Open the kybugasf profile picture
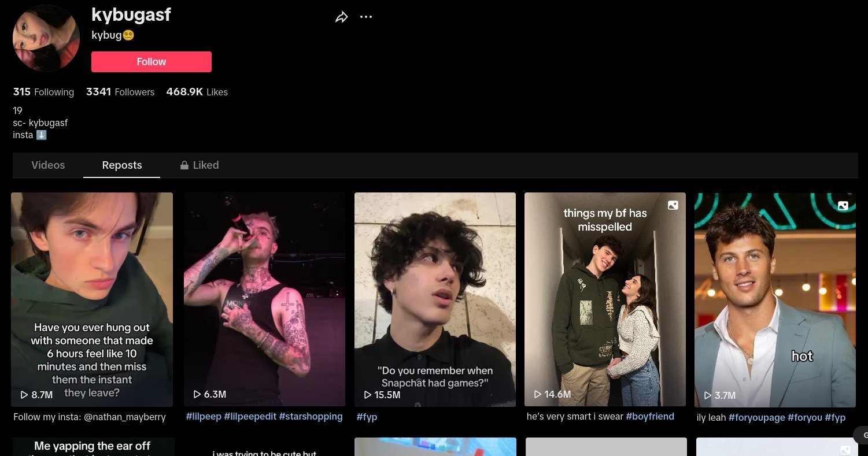 point(46,38)
